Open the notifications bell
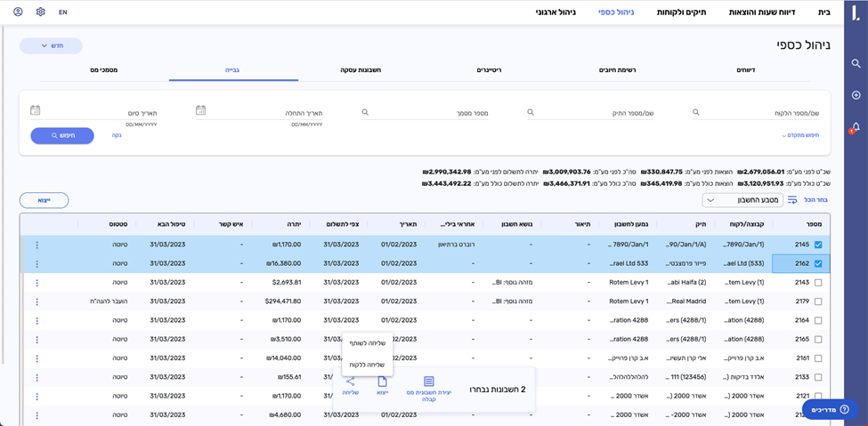This screenshot has width=868, height=426. click(856, 127)
